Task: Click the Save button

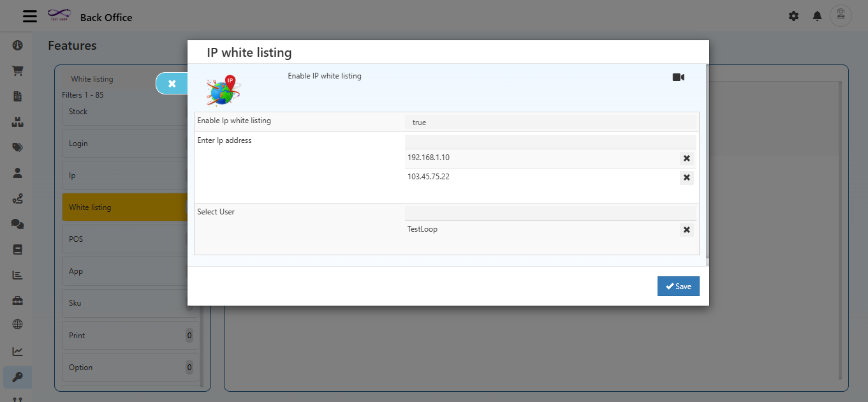Action: click(678, 286)
